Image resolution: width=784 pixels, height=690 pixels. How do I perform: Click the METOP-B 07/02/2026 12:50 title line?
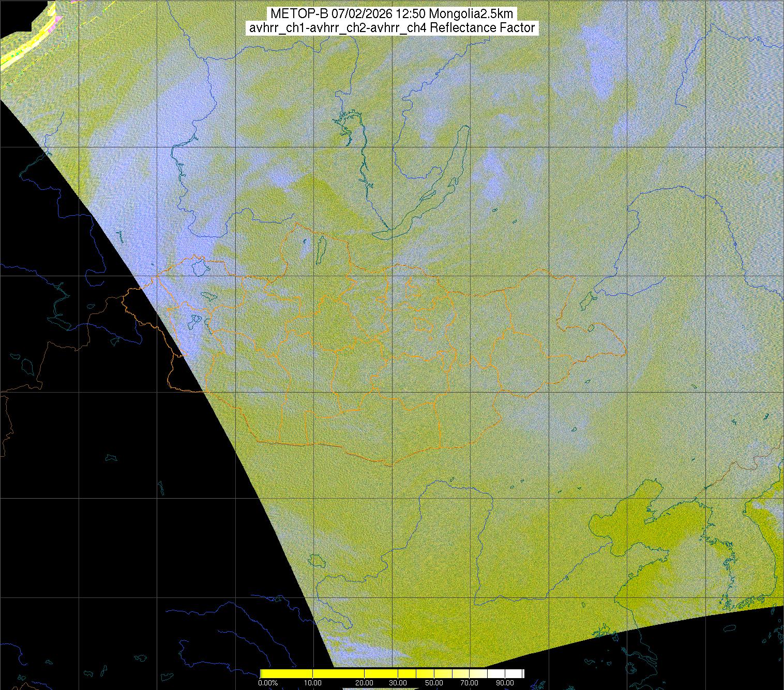point(391,14)
